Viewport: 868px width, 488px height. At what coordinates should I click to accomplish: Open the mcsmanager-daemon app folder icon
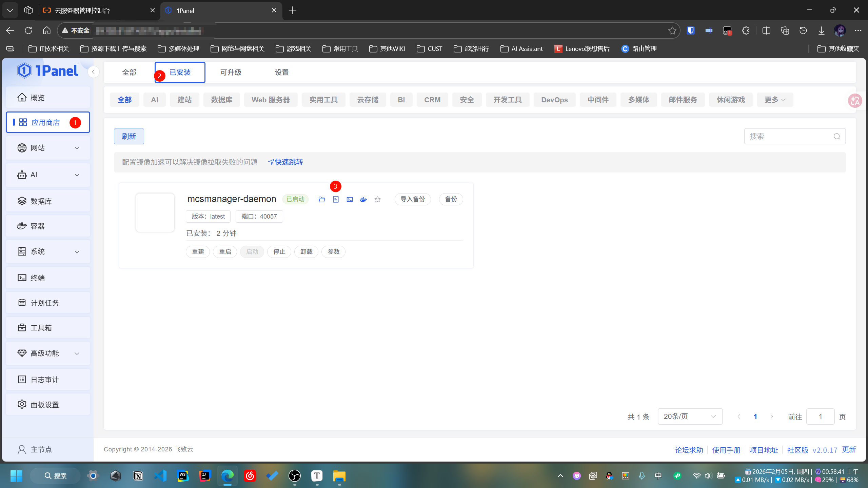point(322,200)
